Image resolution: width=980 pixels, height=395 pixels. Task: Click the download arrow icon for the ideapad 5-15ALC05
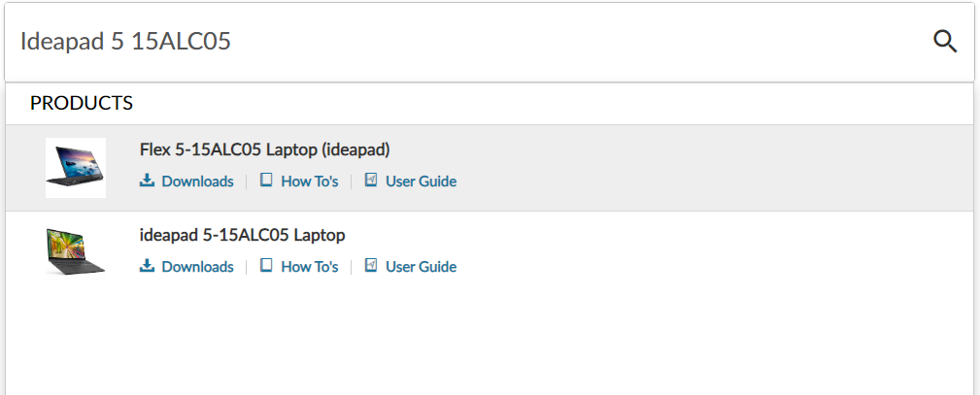(x=148, y=266)
